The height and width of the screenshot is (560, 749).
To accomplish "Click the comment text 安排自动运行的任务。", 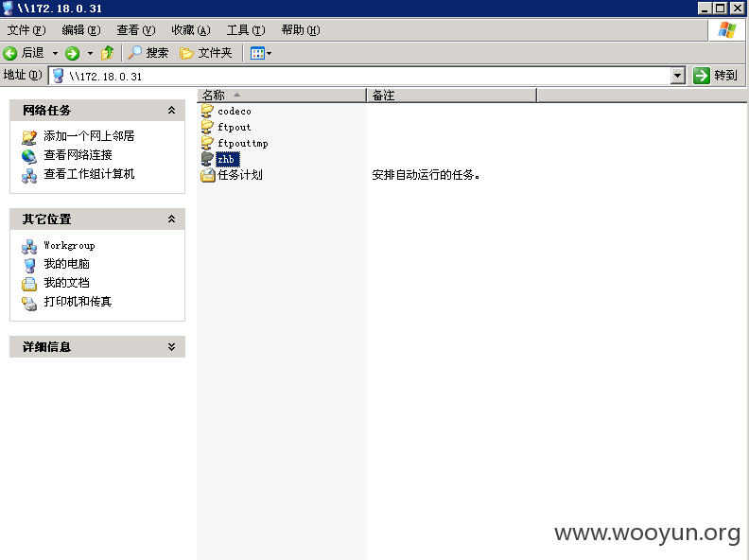I will coord(427,175).
